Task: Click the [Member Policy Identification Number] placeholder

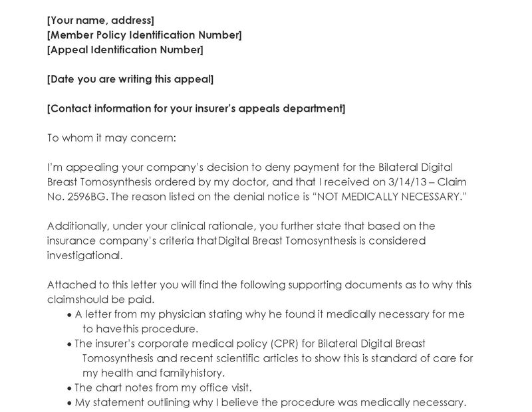Action: [144, 35]
